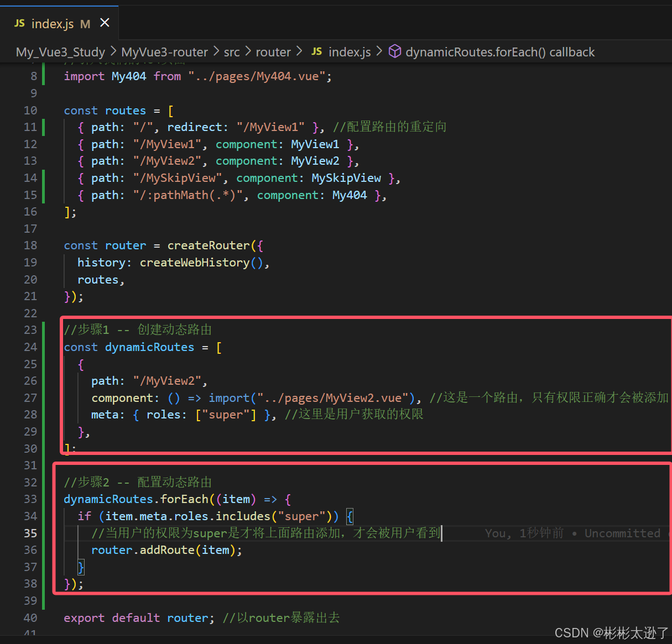This screenshot has height=644, width=672.
Task: Click My404 component on line 15
Action: [350, 195]
